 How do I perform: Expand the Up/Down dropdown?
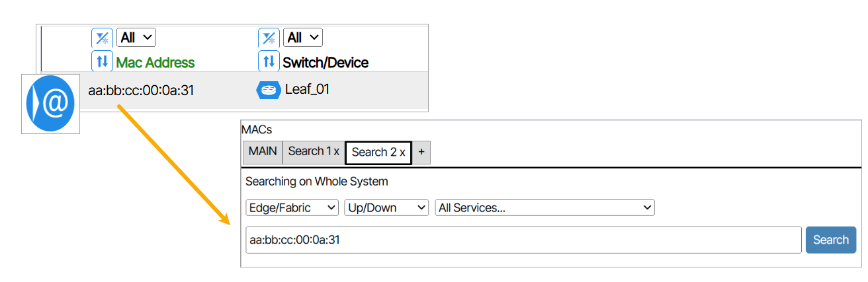click(x=386, y=207)
